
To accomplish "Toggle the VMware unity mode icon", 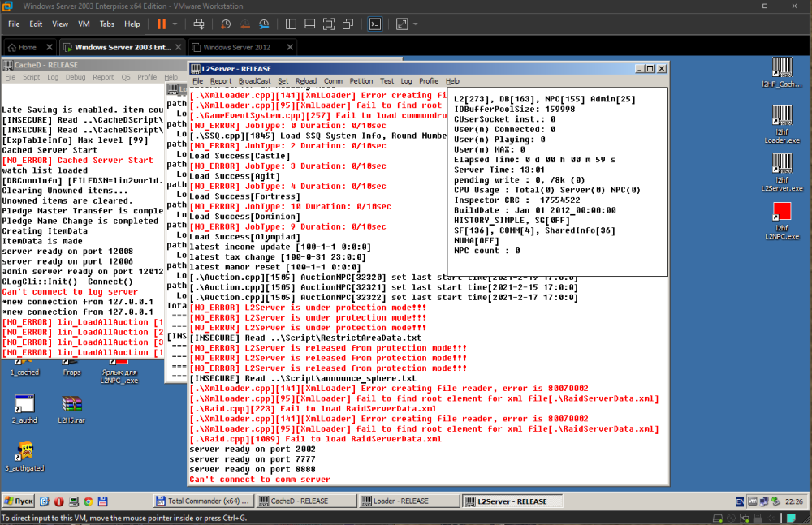I will point(348,24).
